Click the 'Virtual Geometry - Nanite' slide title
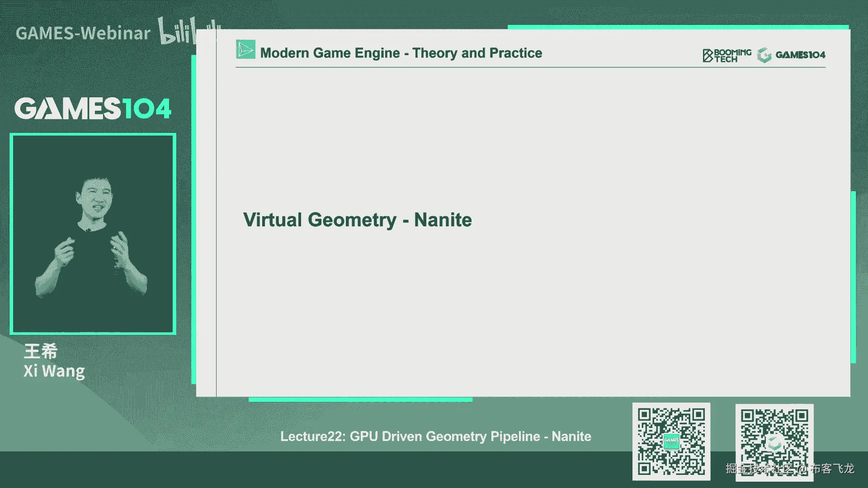The height and width of the screenshot is (488, 868). point(357,220)
